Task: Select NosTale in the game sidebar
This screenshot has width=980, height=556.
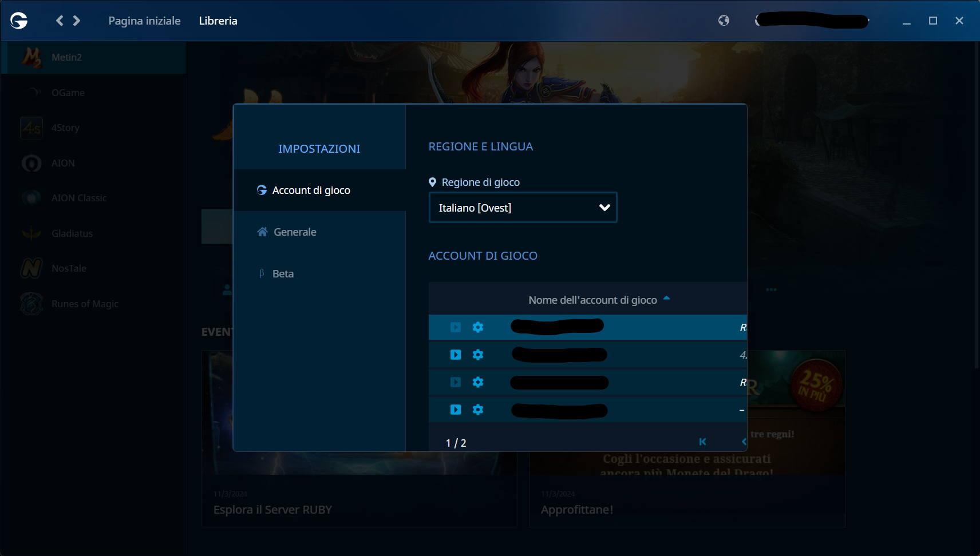Action: 94,268
